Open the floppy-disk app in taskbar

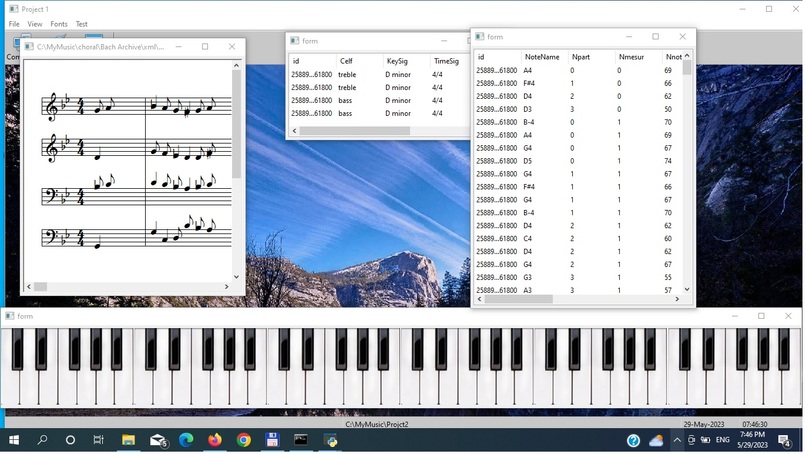tap(272, 440)
